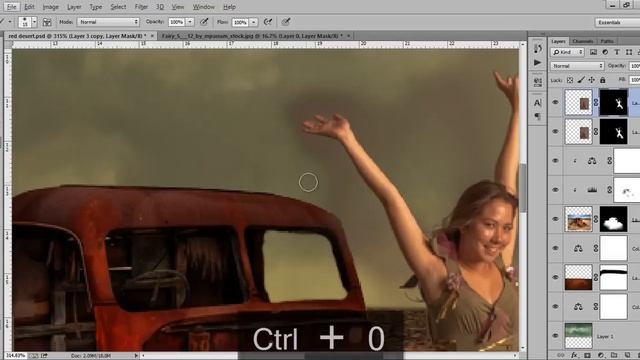Open the Actions panel play icon
640x360 pixels.
point(538,62)
